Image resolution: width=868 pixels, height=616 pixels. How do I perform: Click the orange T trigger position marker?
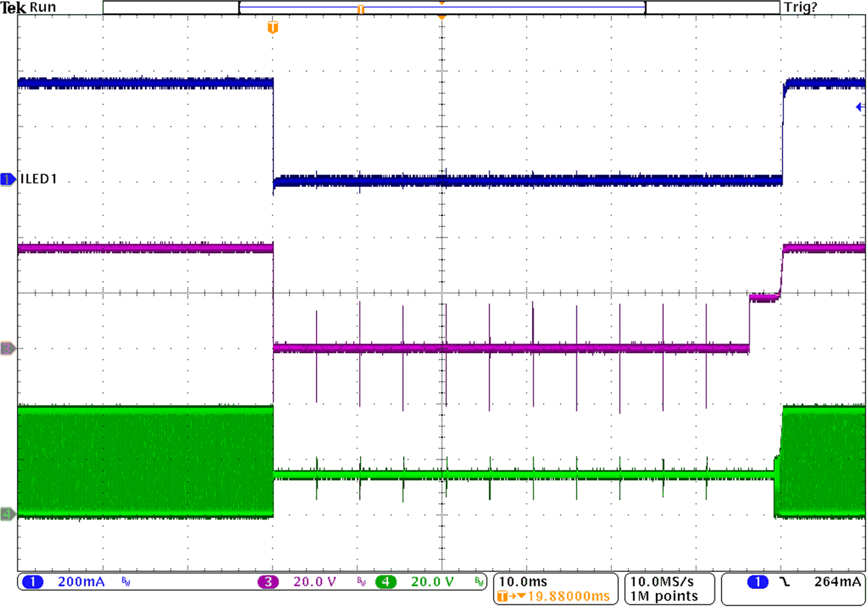tap(274, 28)
